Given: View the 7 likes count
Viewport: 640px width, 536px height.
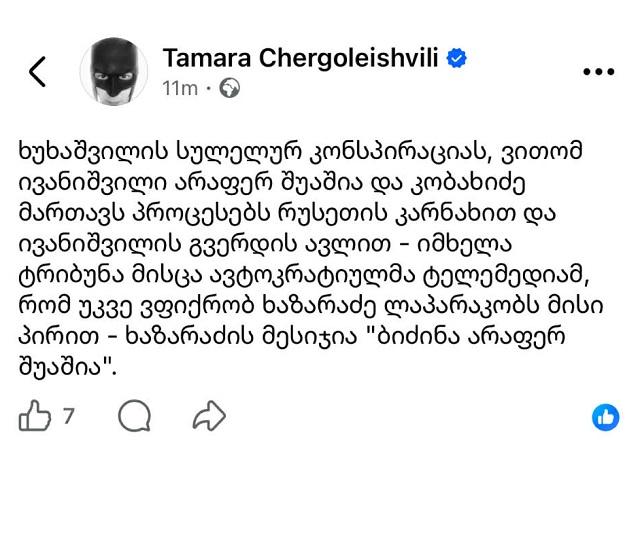Looking at the screenshot, I should 69,416.
